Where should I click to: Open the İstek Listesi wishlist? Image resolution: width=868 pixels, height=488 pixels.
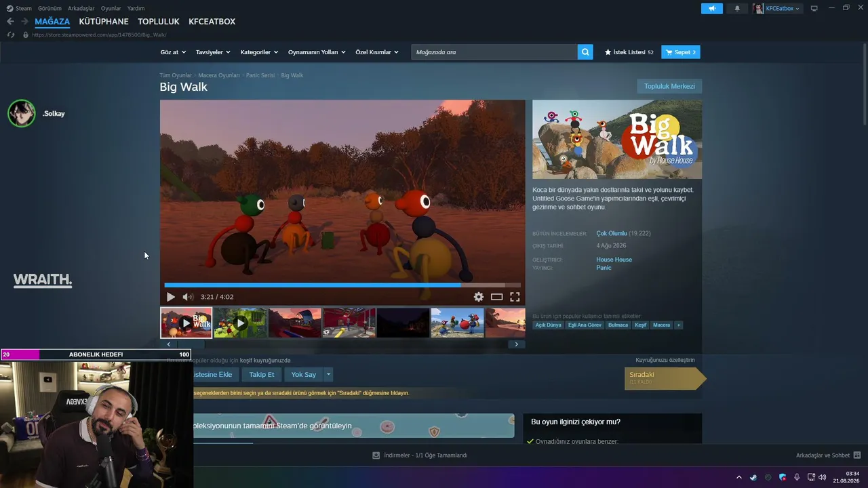click(629, 52)
